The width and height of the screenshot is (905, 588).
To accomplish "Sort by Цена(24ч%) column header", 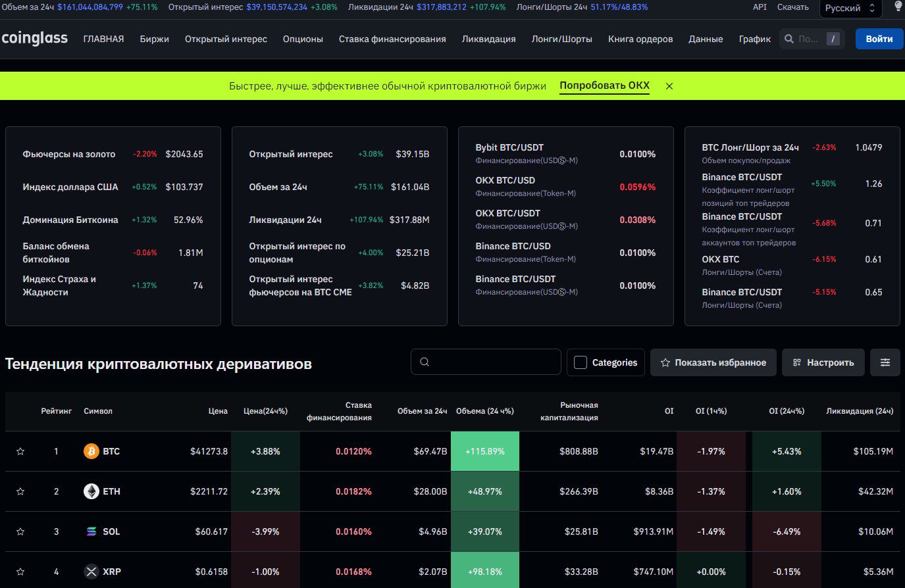I will coord(265,411).
